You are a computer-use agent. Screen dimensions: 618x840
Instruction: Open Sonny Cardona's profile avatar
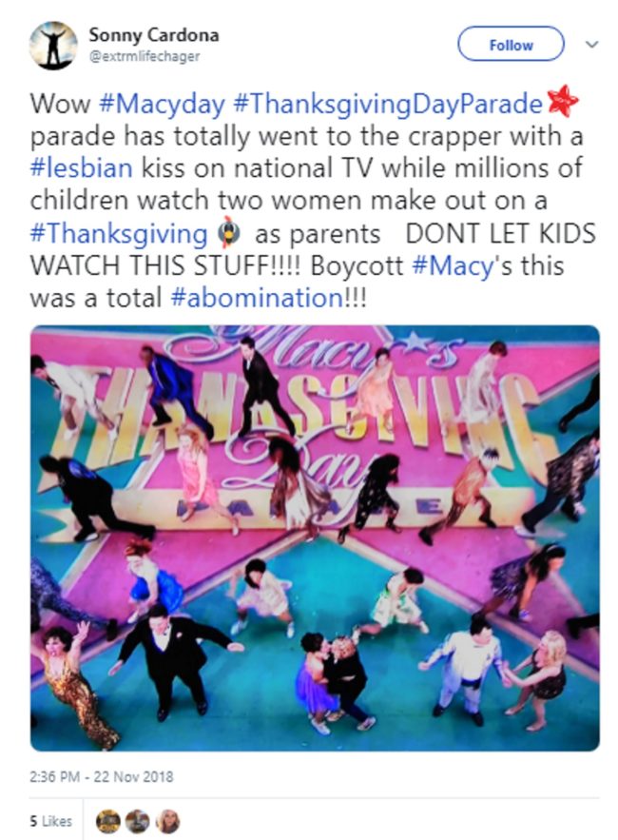click(x=53, y=46)
